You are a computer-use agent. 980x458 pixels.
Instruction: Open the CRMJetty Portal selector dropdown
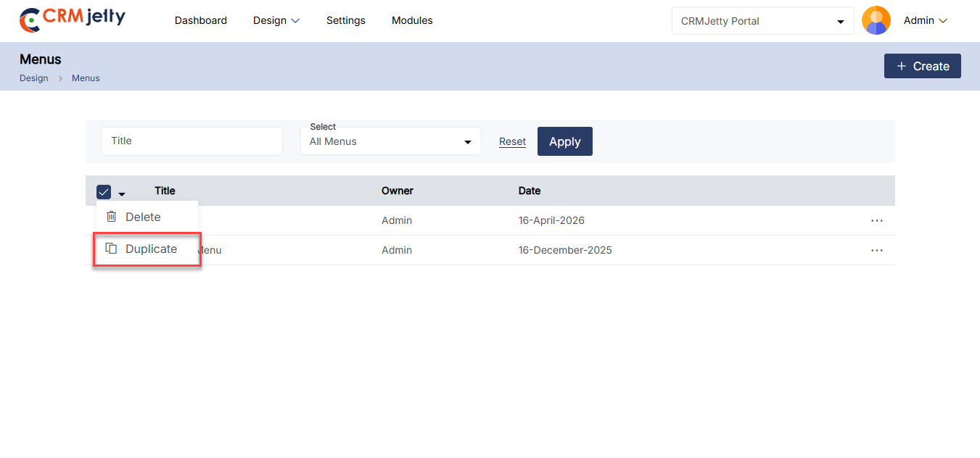[762, 21]
